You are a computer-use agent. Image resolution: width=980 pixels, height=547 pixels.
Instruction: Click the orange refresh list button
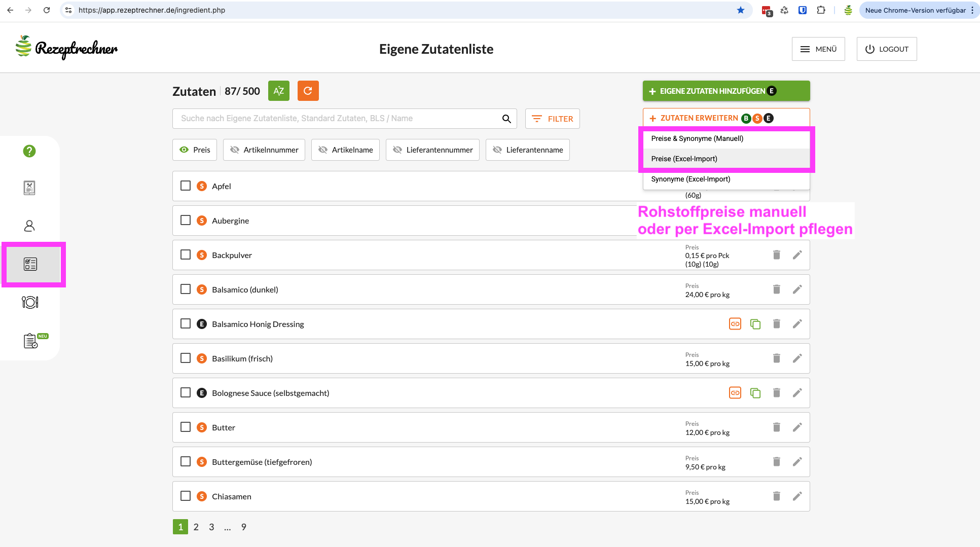pos(308,91)
